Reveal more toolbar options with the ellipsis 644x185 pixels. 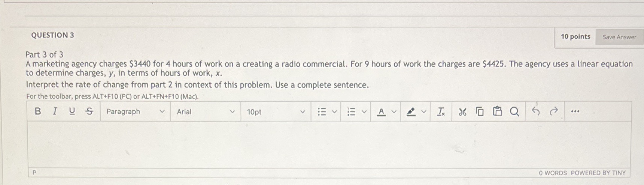[x=575, y=111]
